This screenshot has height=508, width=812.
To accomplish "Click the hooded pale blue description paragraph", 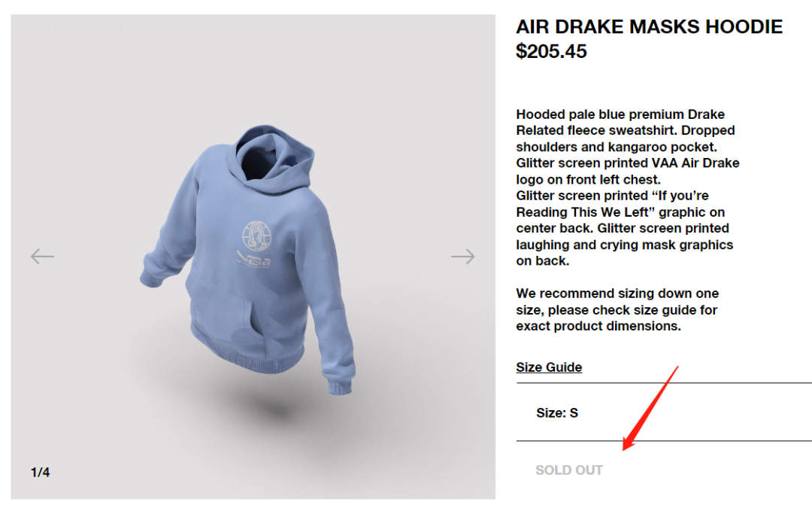I will coord(627,187).
